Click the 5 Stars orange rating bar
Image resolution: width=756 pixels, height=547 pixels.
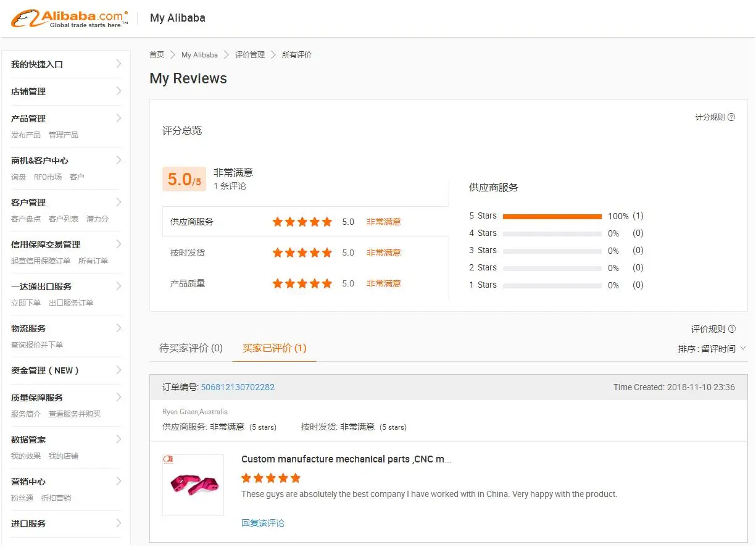pos(552,216)
